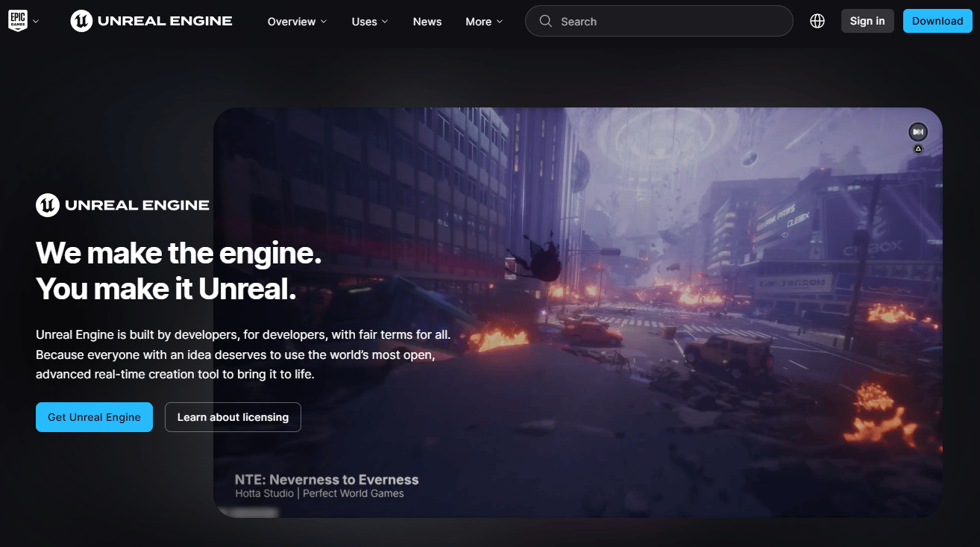Expand the Epic Games menu chevron
980x547 pixels.
pyautogui.click(x=36, y=22)
